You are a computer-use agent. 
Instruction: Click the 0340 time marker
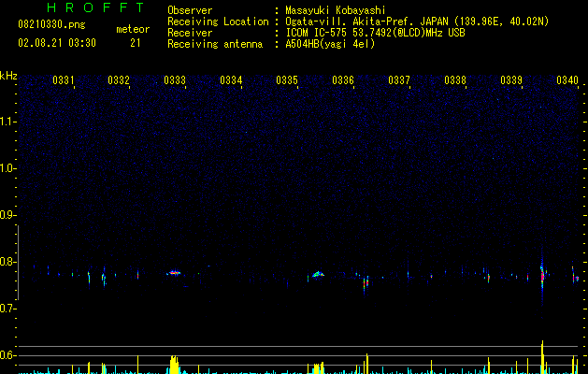(567, 80)
